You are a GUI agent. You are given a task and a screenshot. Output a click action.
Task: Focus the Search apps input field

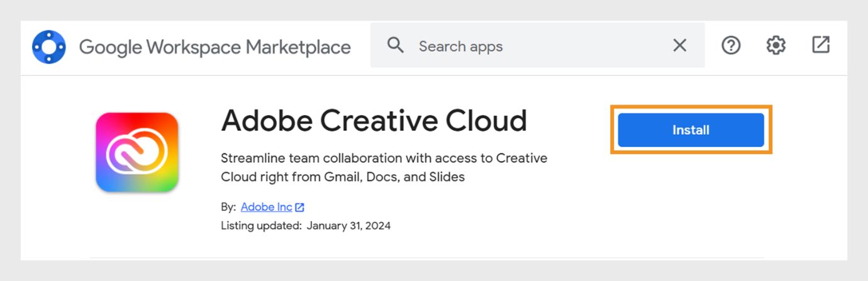click(538, 46)
